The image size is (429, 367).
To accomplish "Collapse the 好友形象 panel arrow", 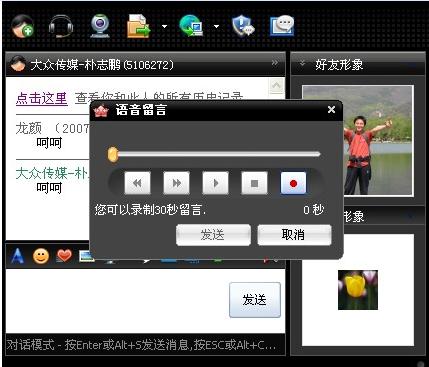I will click(x=302, y=63).
